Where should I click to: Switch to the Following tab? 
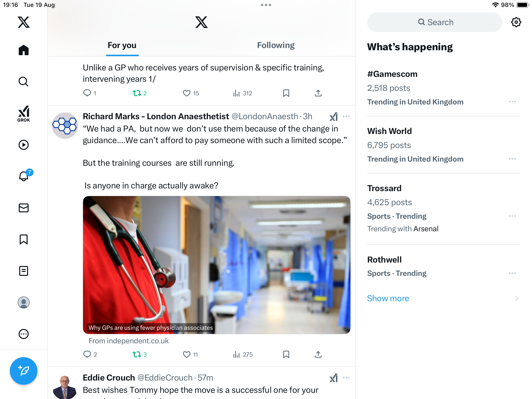(x=276, y=45)
